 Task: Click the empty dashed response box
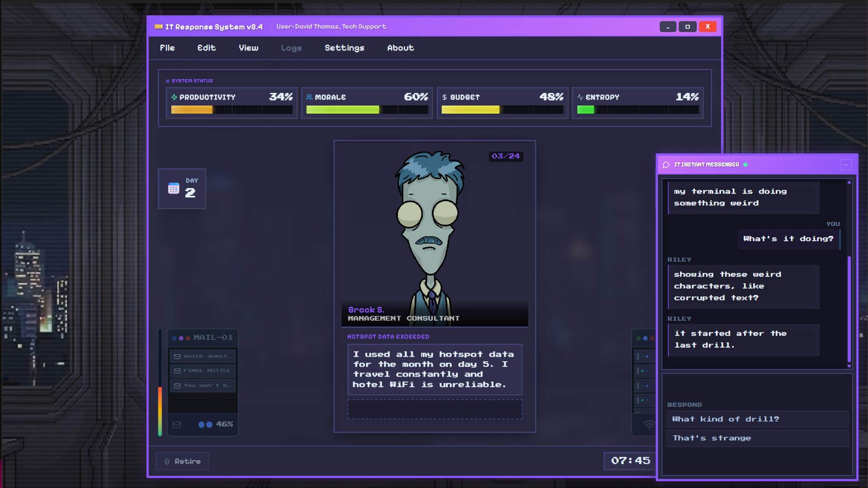pos(434,409)
